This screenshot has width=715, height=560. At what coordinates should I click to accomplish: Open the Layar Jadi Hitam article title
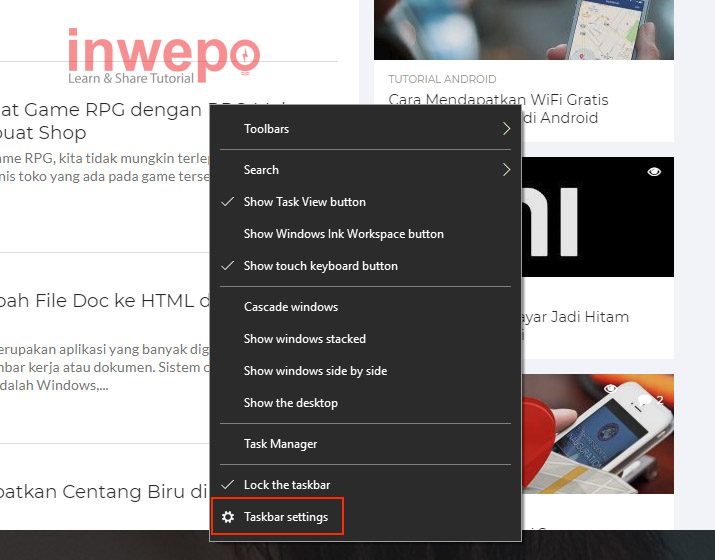575,317
